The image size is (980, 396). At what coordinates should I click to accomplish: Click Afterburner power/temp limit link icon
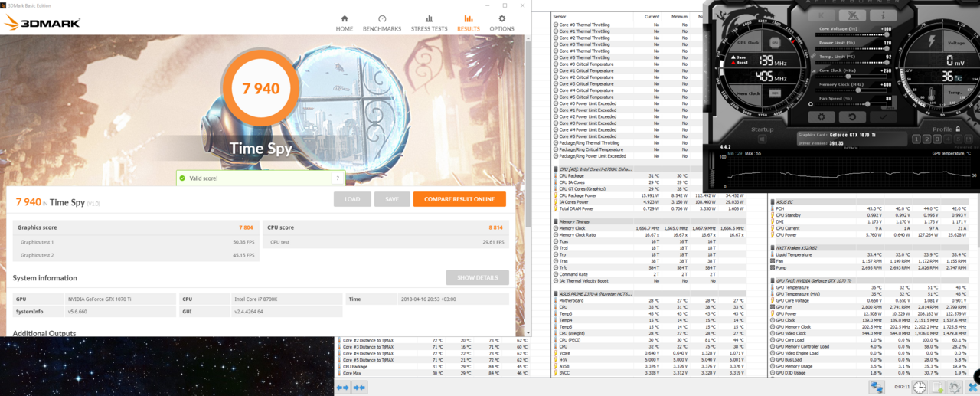pyautogui.click(x=813, y=55)
